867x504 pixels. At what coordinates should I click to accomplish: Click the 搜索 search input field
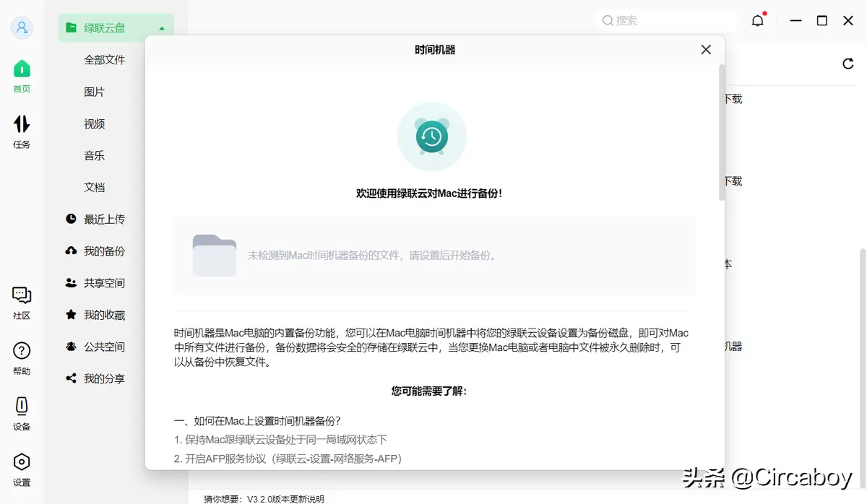[x=668, y=21]
